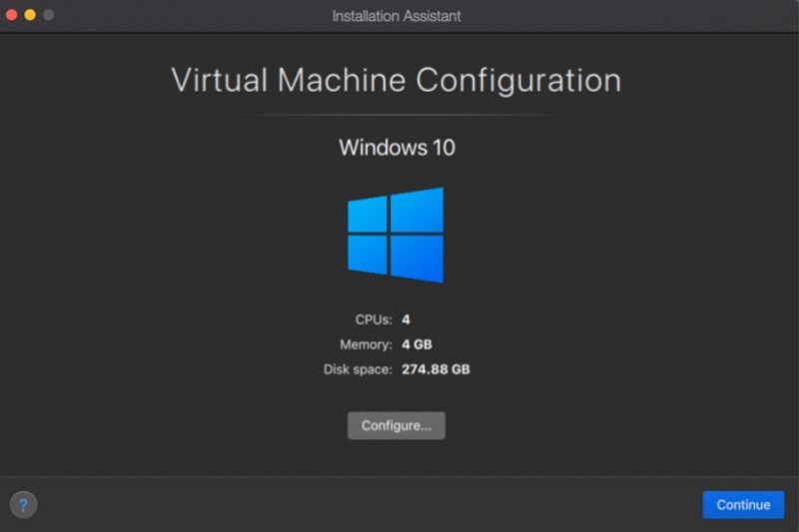Click the 'Disk space:' label

pyautogui.click(x=358, y=369)
